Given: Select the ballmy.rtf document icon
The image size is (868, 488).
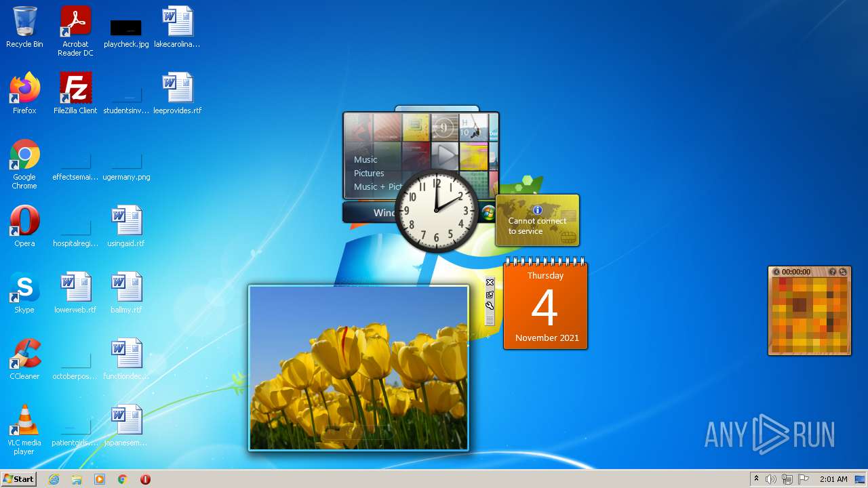Looking at the screenshot, I should 126,293.
